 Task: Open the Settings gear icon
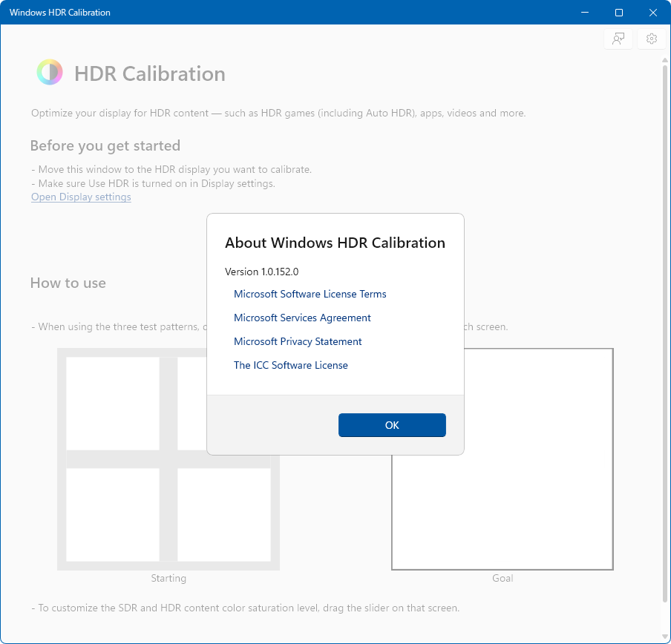[651, 39]
